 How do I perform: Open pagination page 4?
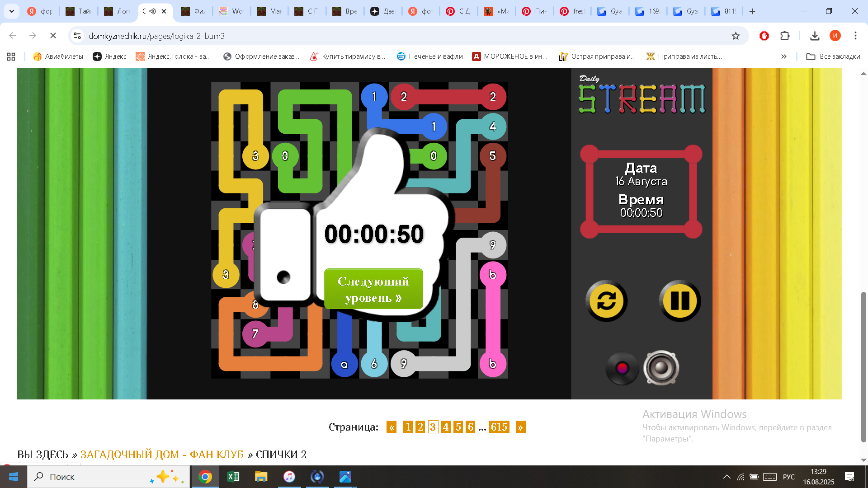tap(446, 427)
